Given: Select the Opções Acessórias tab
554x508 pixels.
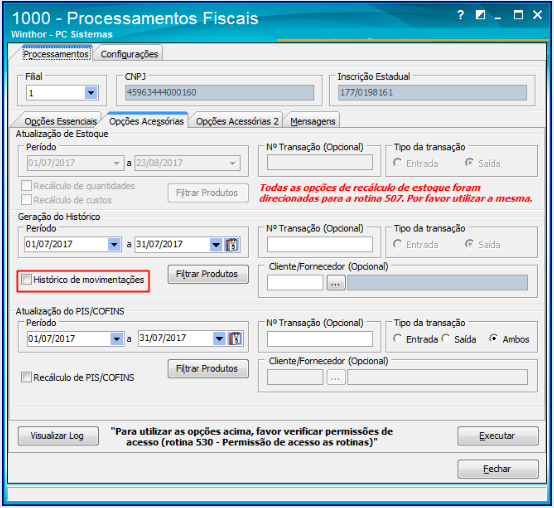Looking at the screenshot, I should click(146, 121).
